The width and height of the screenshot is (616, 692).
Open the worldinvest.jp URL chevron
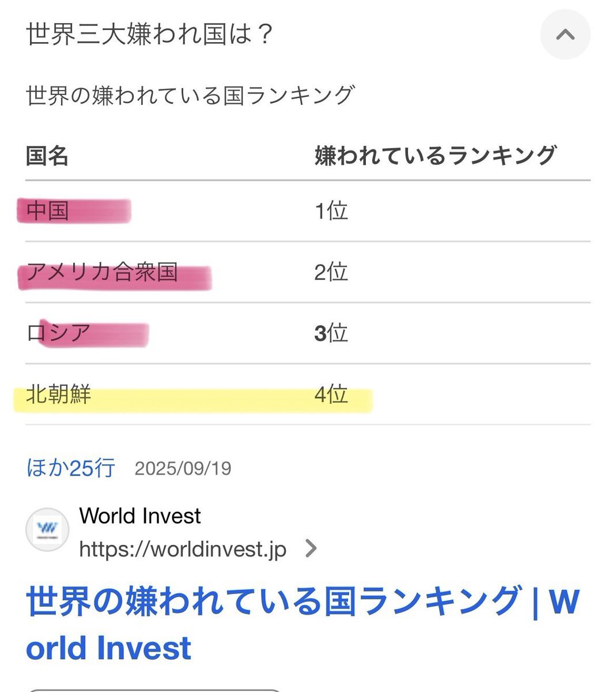coord(311,548)
